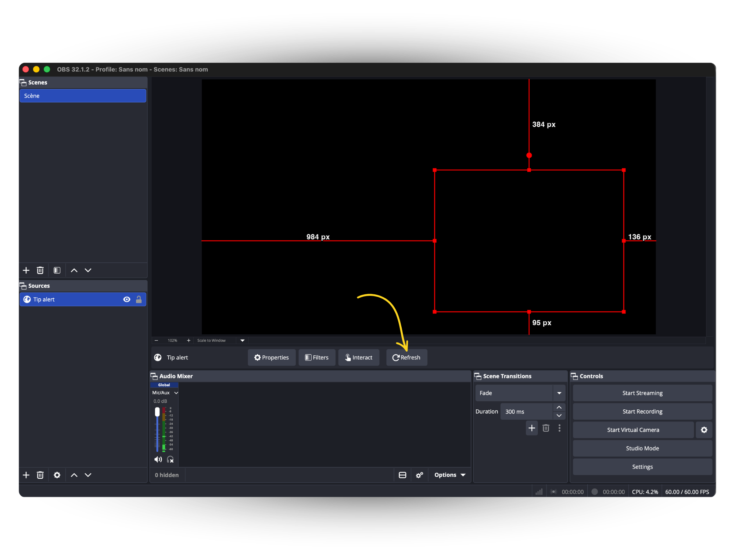The height and width of the screenshot is (560, 735).
Task: Delete selected source using trash icon
Action: 40,475
